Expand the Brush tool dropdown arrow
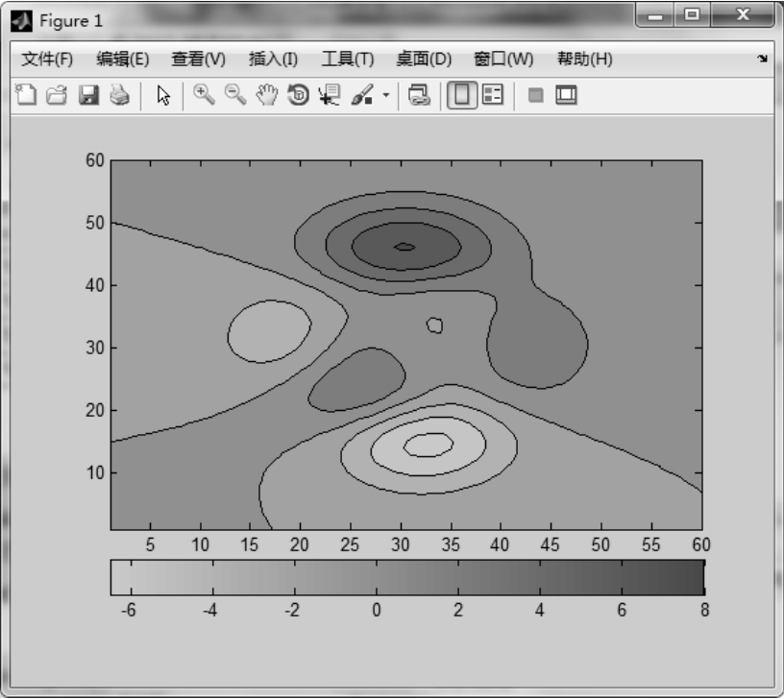 tap(386, 95)
